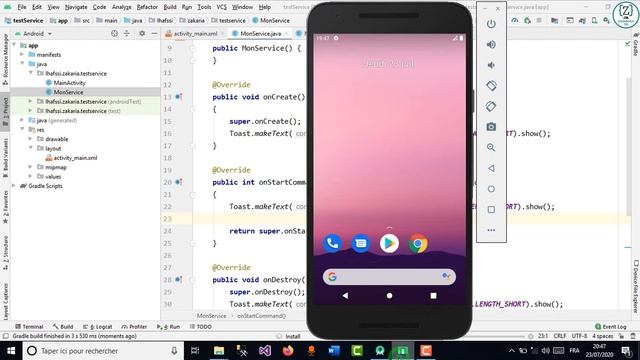Open the Run tool window
Image resolution: width=640 pixels, height=360 pixels.
(168, 327)
